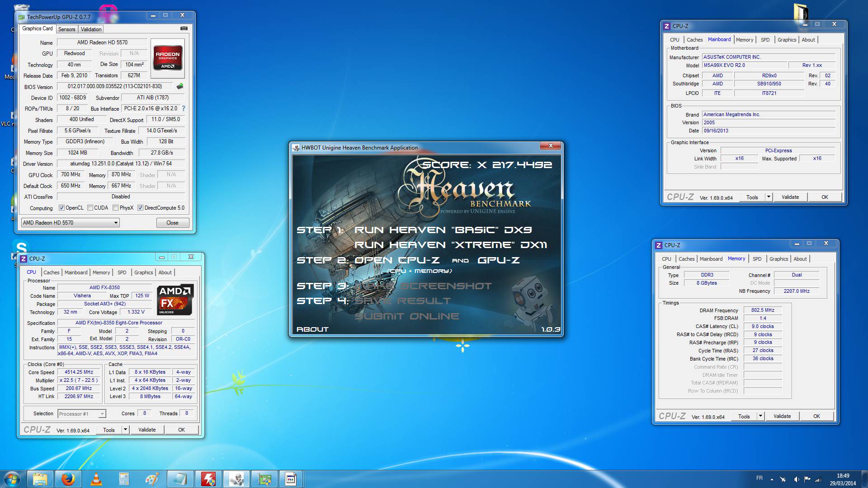Click the airplane tray icon
The height and width of the screenshot is (488, 868).
pos(783,479)
